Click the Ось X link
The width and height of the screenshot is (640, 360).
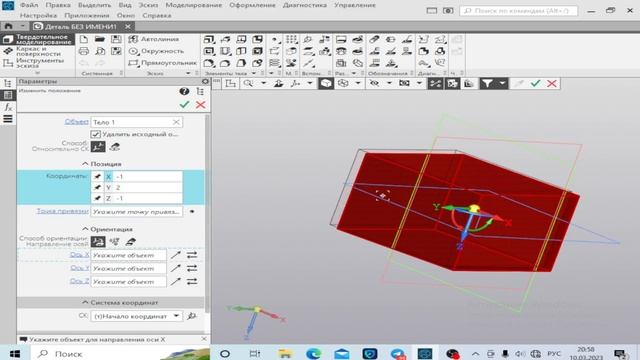[x=79, y=255]
